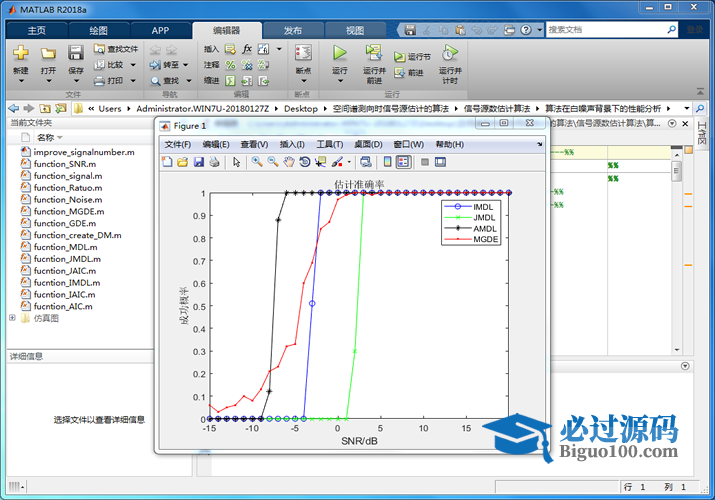Switch to the 绘图 ribbon tab
The height and width of the screenshot is (500, 715).
98,30
